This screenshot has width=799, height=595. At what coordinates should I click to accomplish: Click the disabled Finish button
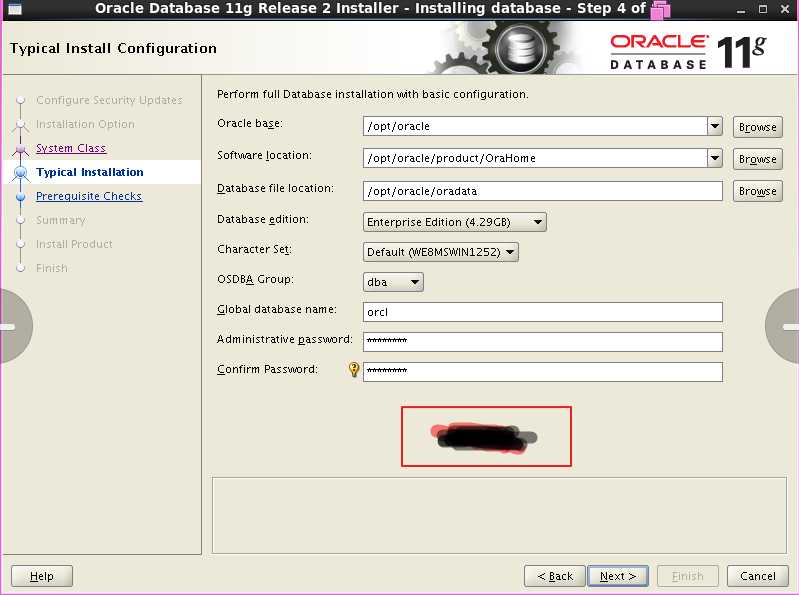coord(687,576)
